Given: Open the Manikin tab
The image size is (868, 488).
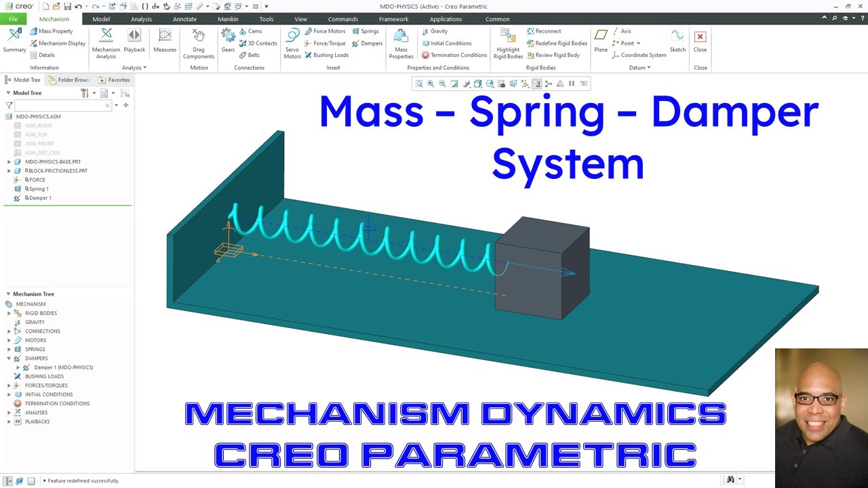Looking at the screenshot, I should (228, 19).
